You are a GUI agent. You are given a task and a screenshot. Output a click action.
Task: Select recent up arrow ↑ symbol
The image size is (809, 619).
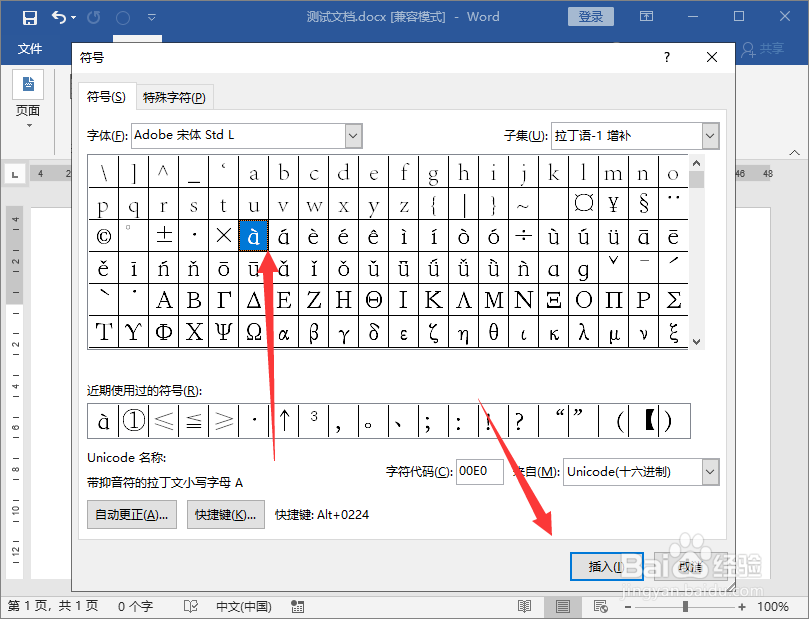click(x=284, y=421)
